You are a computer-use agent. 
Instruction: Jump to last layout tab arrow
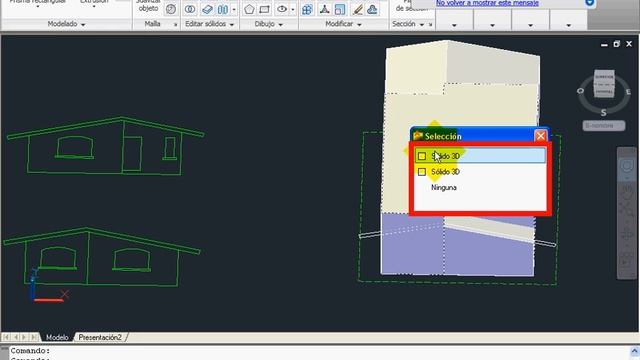tap(34, 337)
